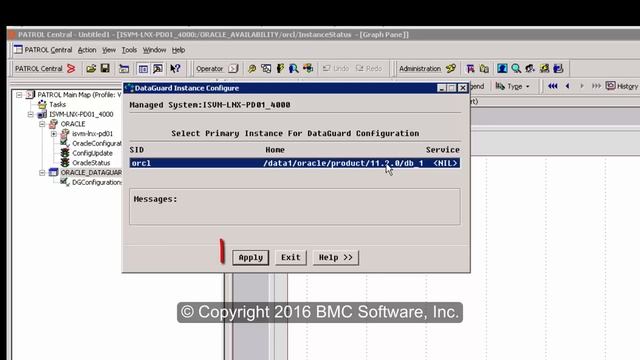Open the Action menu
The image size is (640, 360).
(x=87, y=50)
